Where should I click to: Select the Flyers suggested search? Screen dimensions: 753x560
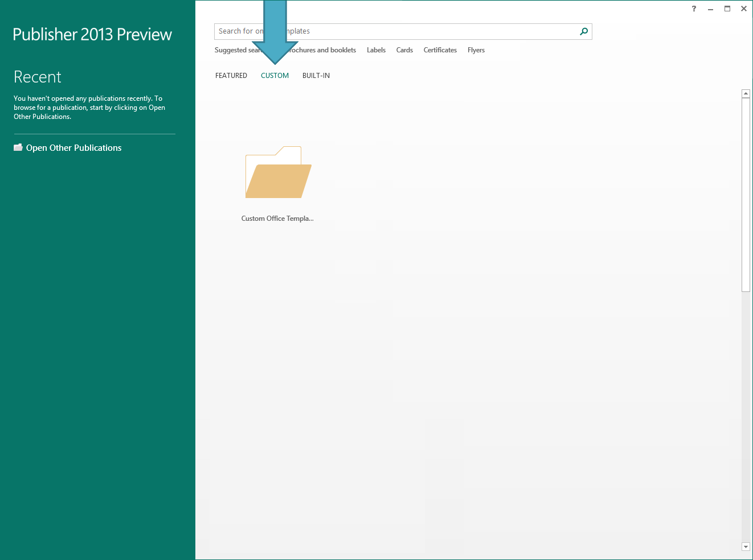point(476,50)
